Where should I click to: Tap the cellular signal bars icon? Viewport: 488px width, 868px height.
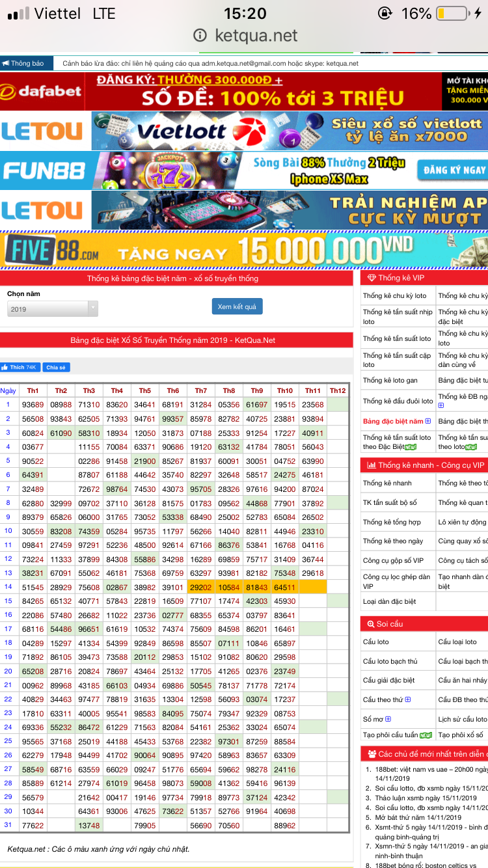(18, 14)
